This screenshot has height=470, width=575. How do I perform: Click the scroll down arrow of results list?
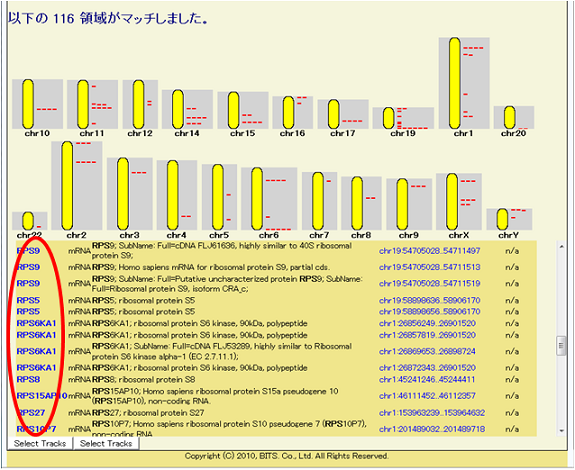tap(561, 430)
